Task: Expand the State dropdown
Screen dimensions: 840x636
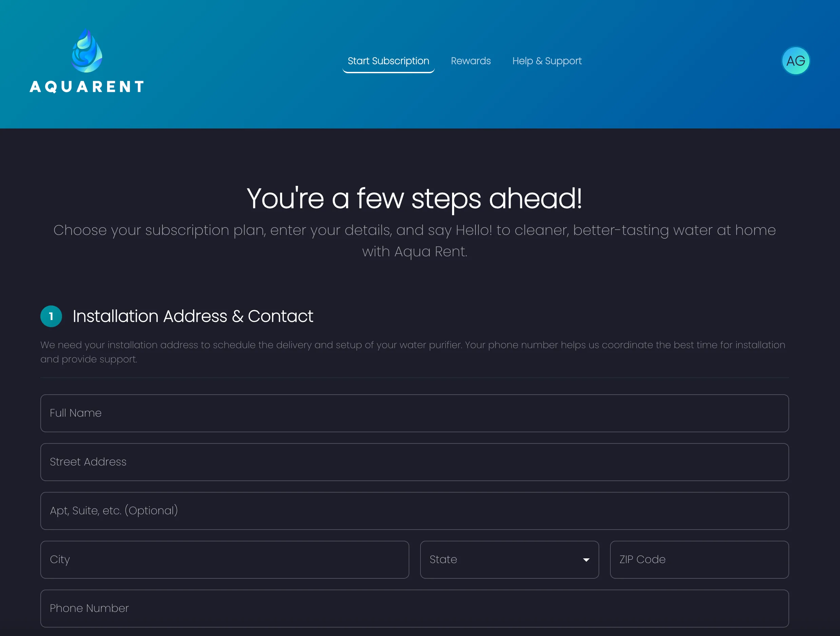Action: coord(509,559)
